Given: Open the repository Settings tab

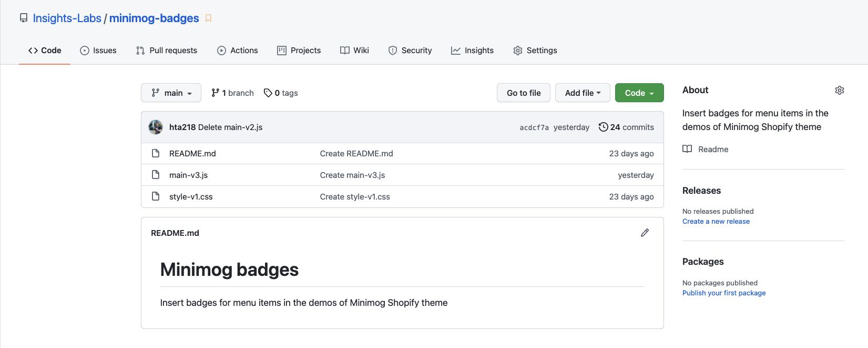Looking at the screenshot, I should [535, 51].
